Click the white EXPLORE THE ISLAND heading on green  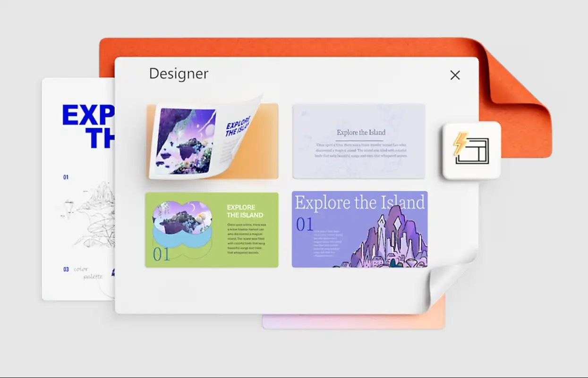point(245,211)
